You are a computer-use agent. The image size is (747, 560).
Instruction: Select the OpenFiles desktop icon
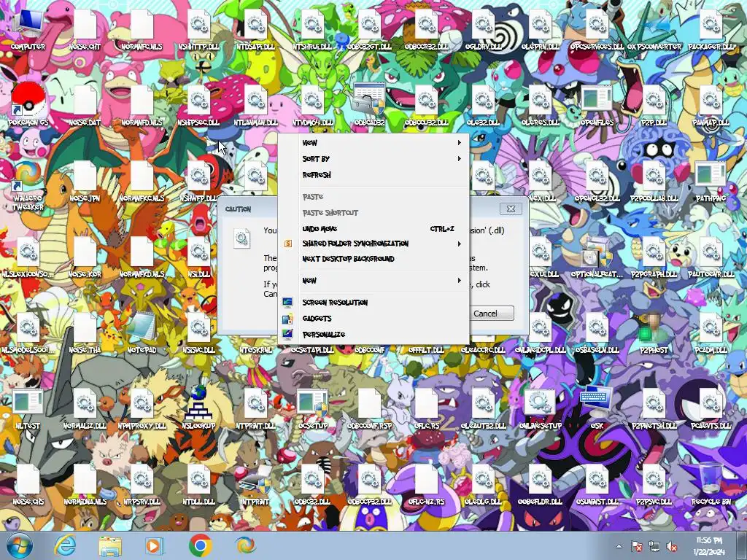coord(597,105)
